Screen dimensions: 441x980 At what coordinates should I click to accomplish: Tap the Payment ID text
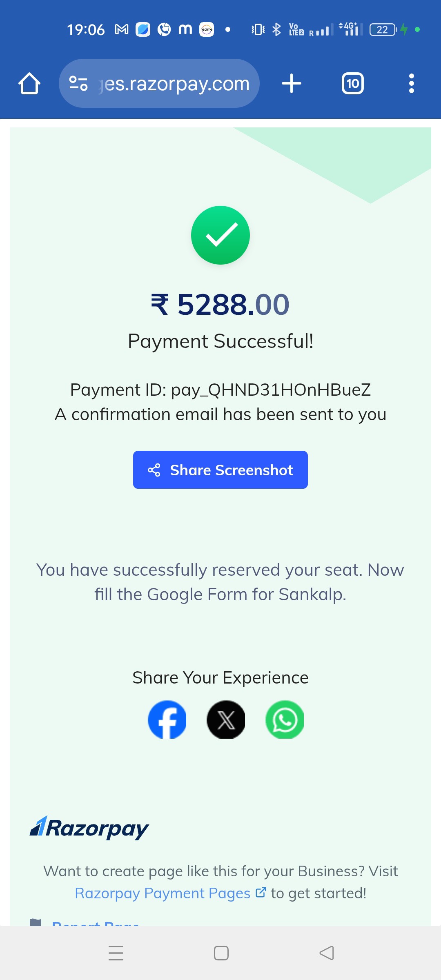(x=220, y=390)
